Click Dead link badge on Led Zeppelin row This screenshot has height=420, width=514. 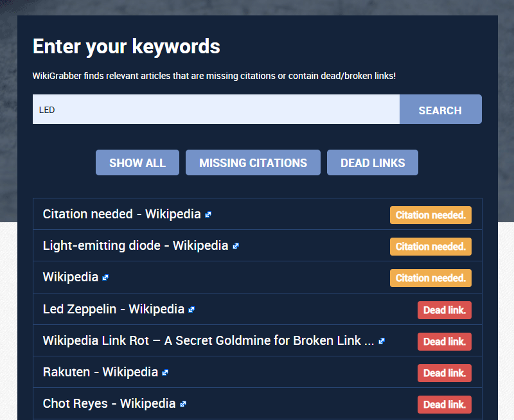click(x=444, y=310)
